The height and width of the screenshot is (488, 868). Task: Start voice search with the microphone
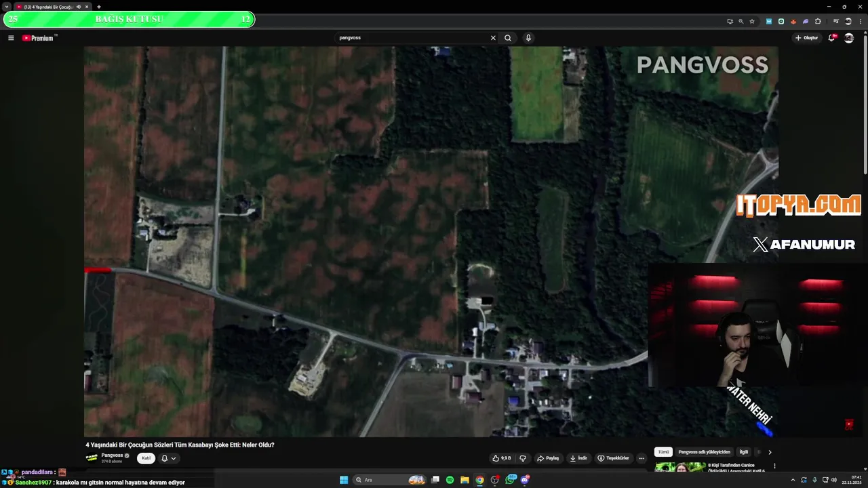[528, 38]
